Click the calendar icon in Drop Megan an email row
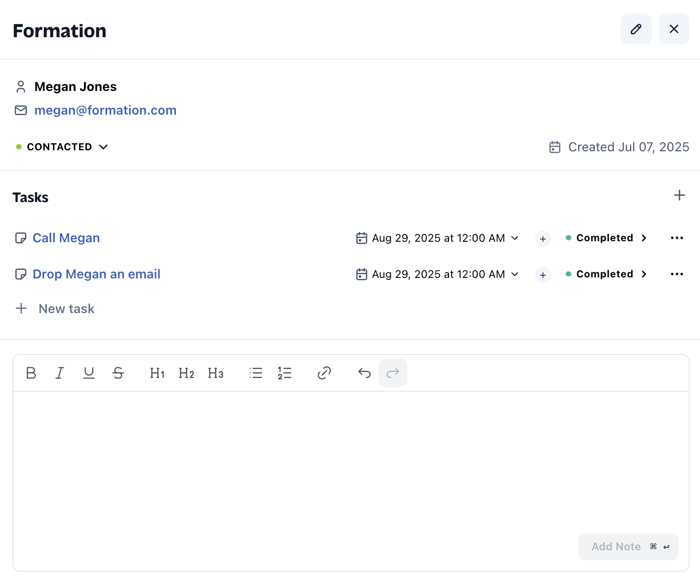 point(362,274)
